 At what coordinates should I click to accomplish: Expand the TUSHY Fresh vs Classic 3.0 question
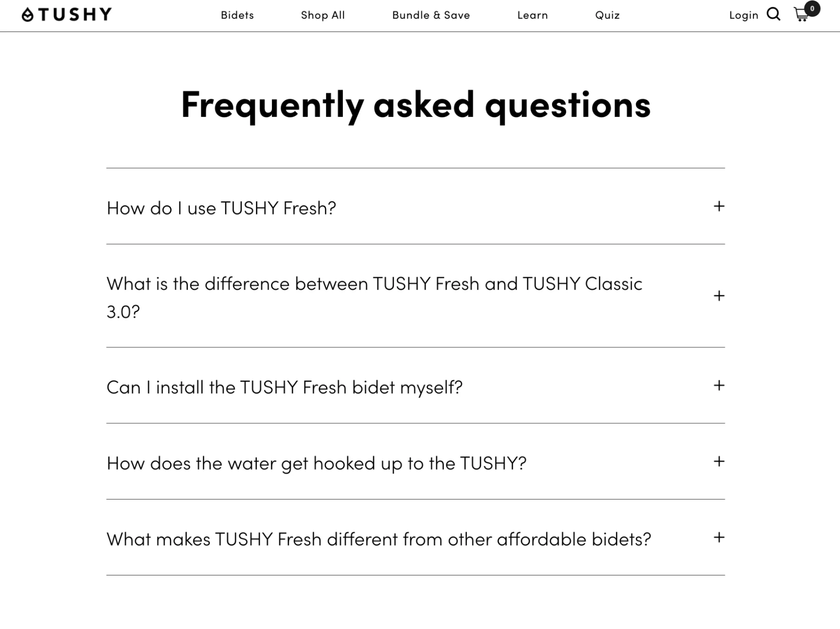[719, 296]
